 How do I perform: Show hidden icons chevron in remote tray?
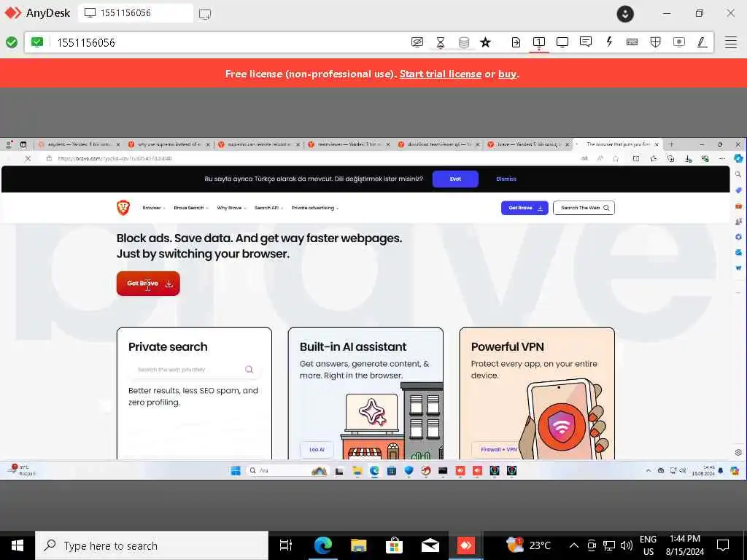[648, 470]
